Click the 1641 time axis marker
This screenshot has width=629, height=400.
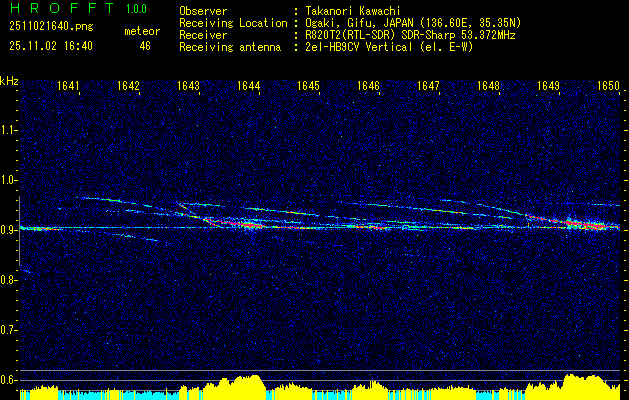tap(69, 85)
